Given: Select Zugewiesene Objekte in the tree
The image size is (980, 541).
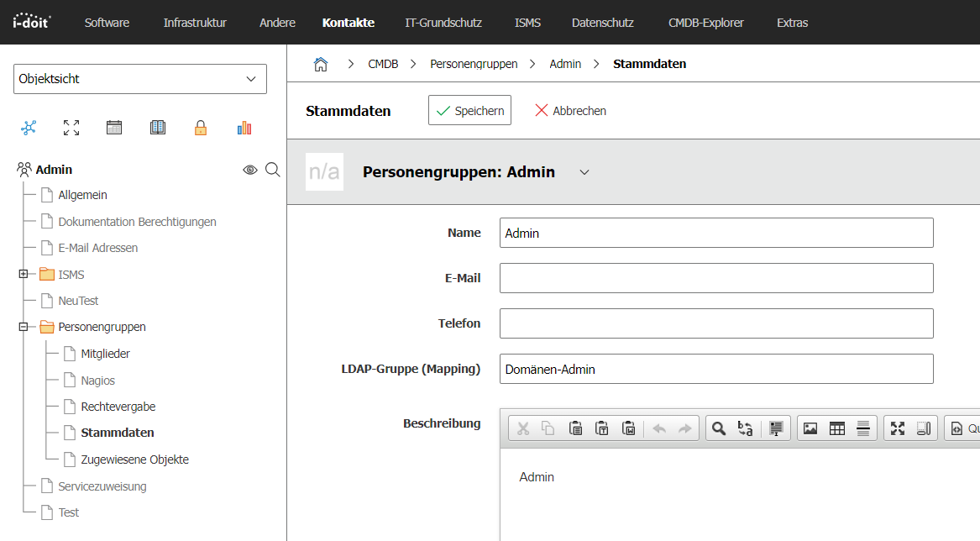Looking at the screenshot, I should (x=134, y=460).
